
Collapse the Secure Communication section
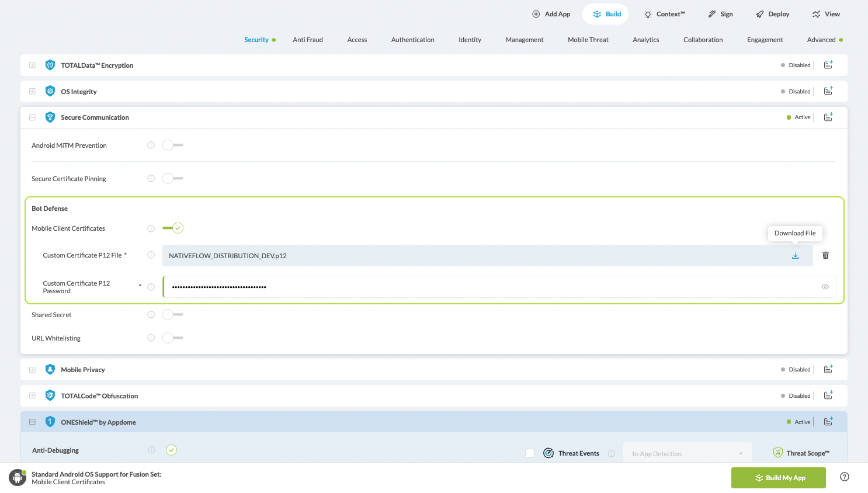tap(32, 117)
